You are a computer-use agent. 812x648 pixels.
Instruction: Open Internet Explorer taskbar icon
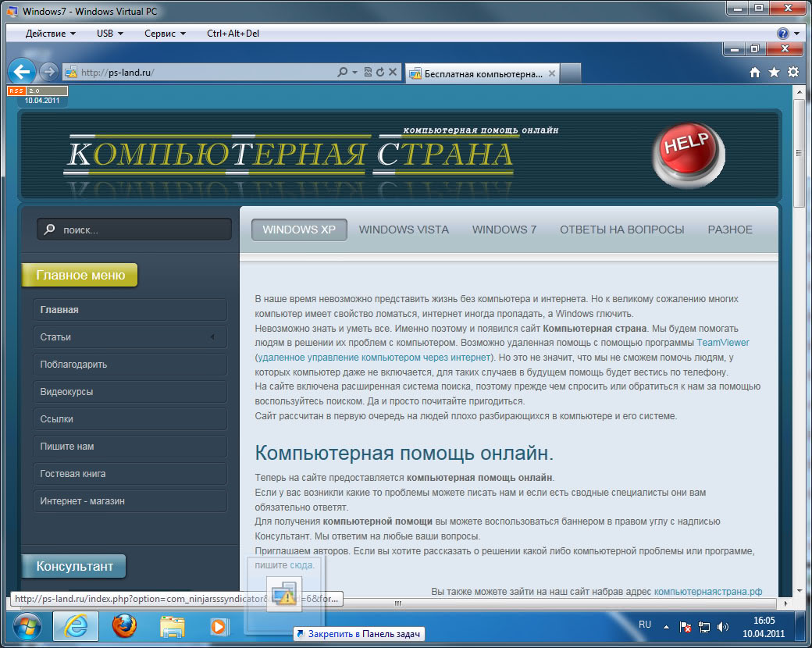click(x=76, y=627)
